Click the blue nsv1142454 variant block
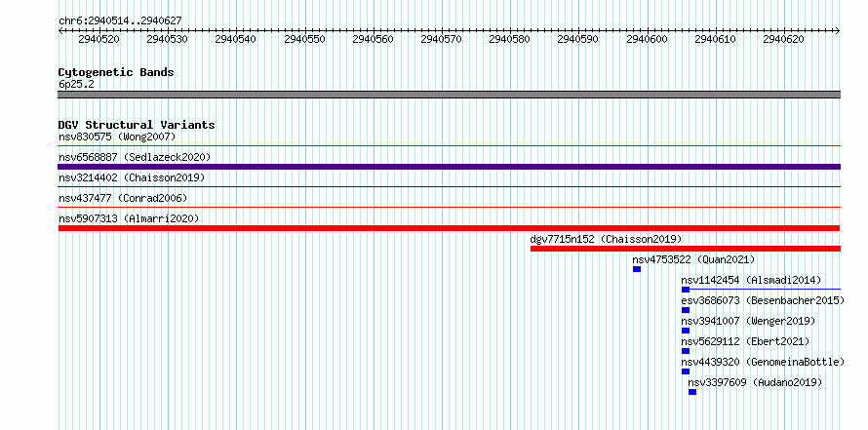The height and width of the screenshot is (430, 868). click(686, 290)
